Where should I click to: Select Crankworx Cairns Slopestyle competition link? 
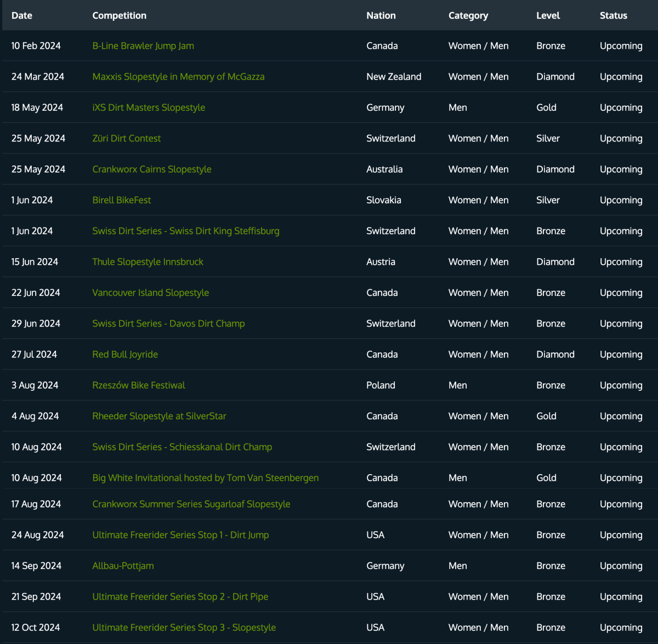point(152,169)
